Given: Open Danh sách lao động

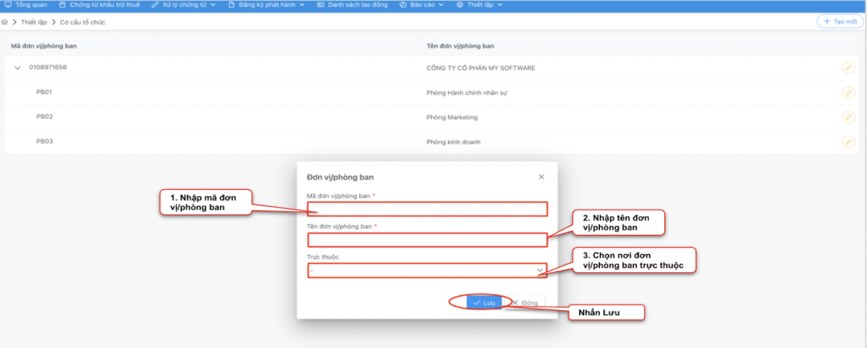Looking at the screenshot, I should [x=352, y=5].
